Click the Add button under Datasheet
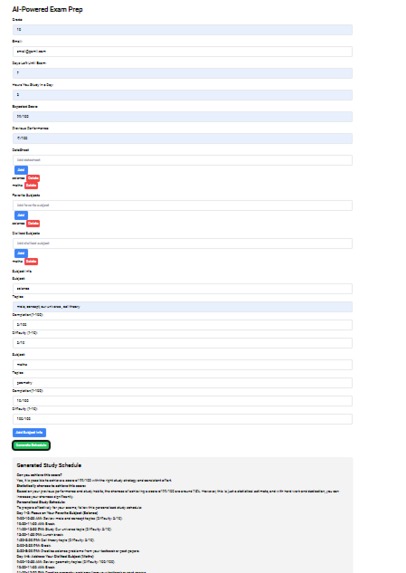406x573 pixels. coord(21,170)
